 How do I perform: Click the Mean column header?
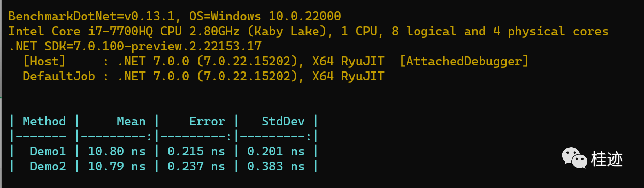pyautogui.click(x=131, y=121)
